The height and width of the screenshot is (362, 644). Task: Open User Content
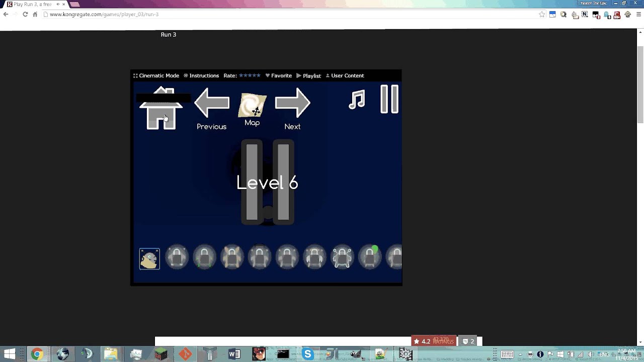tap(345, 75)
